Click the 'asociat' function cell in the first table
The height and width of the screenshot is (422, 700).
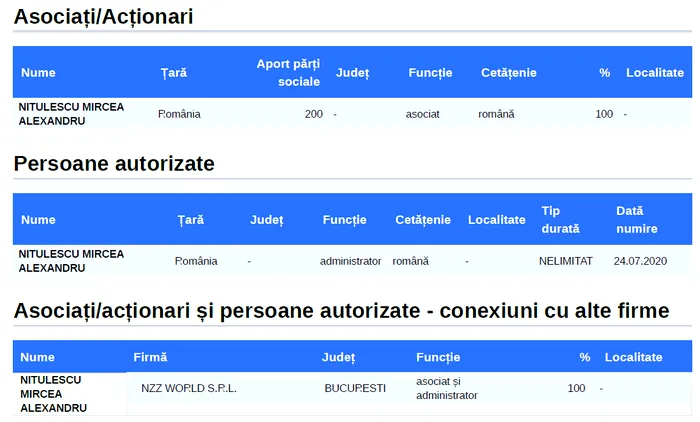click(x=422, y=114)
